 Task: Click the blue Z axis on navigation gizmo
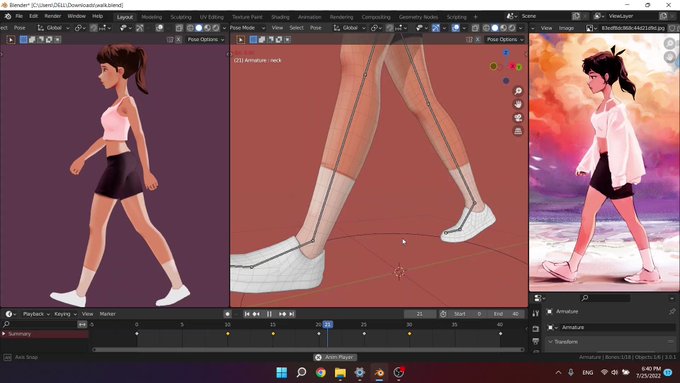[x=506, y=52]
